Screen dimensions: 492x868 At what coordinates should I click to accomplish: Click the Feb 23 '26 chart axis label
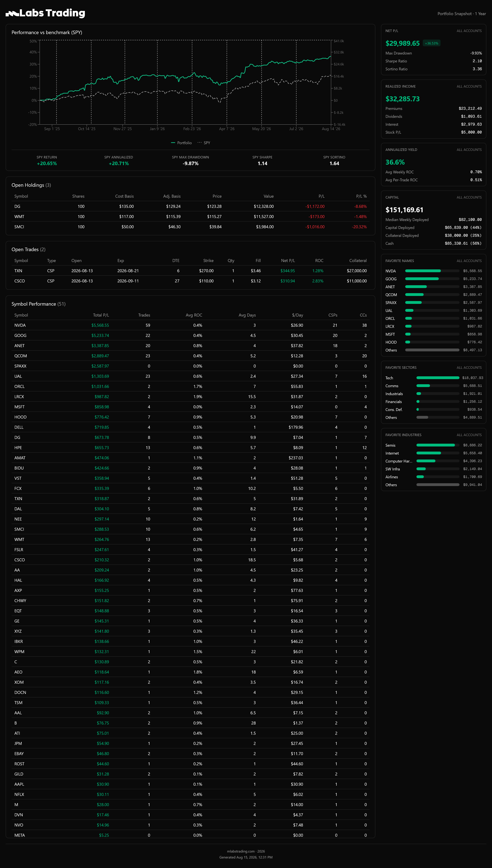tap(192, 129)
